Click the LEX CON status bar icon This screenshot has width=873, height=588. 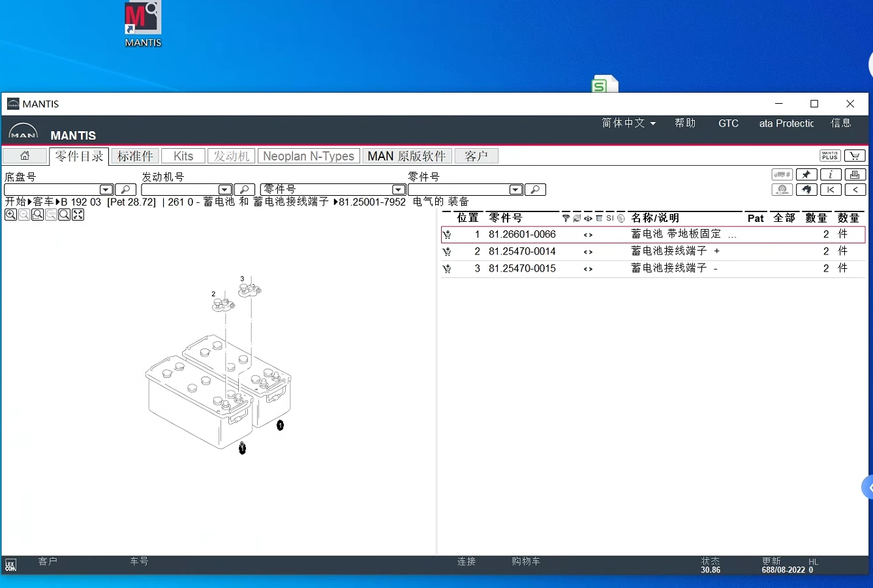(x=10, y=565)
